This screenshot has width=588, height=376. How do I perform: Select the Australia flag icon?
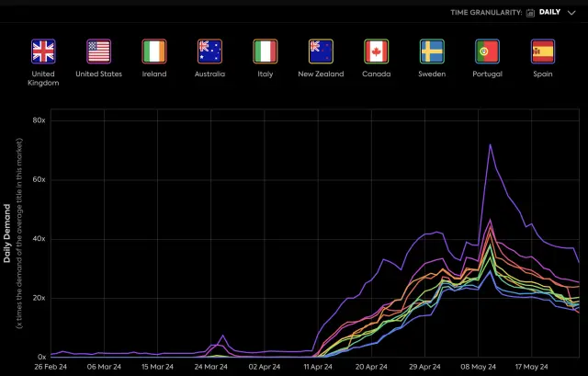209,51
